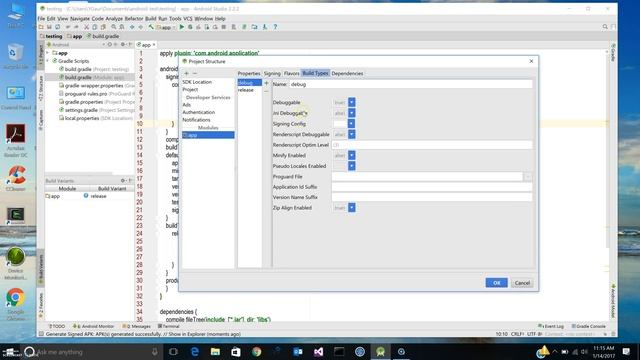Click the Search Everywhere magnifier icon
The height and width of the screenshot is (360, 640).
coord(605,27)
